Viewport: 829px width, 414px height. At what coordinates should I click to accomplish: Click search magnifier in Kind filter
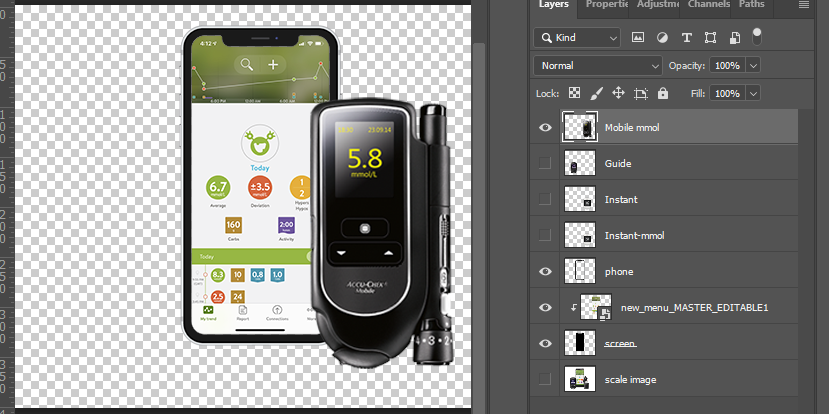[546, 38]
